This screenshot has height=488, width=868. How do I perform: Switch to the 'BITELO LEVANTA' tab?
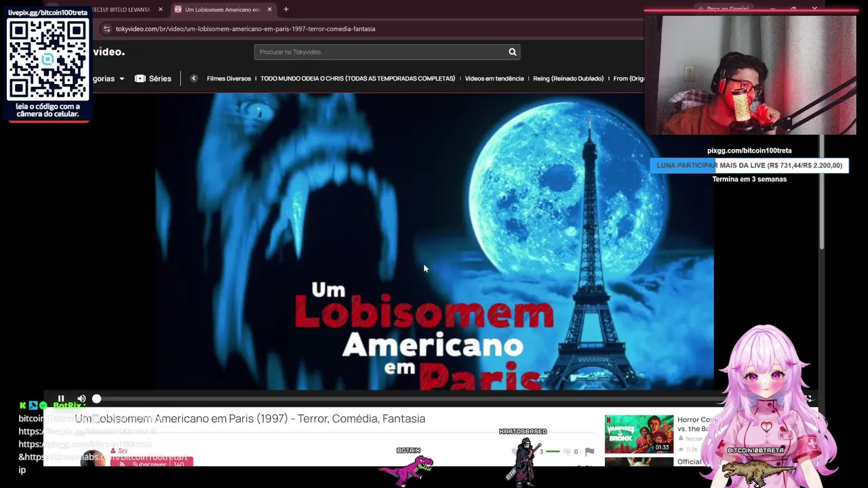coord(121,9)
